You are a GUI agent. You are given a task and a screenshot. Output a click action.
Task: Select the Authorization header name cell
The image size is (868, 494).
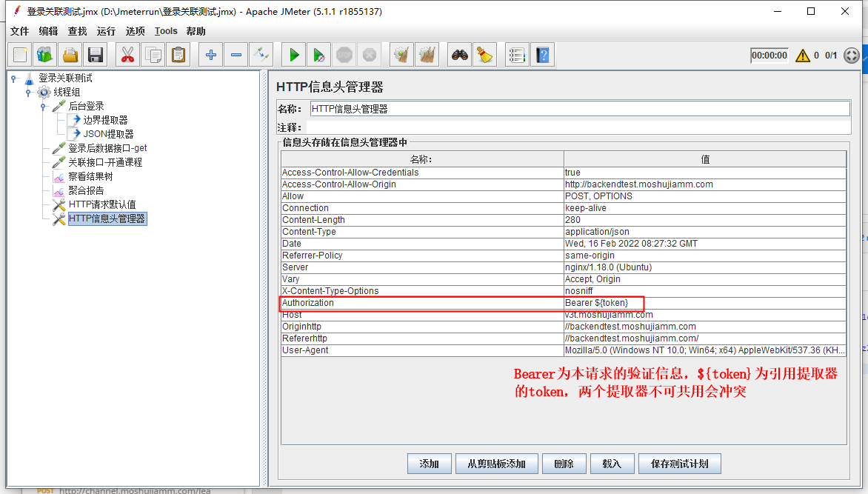422,303
